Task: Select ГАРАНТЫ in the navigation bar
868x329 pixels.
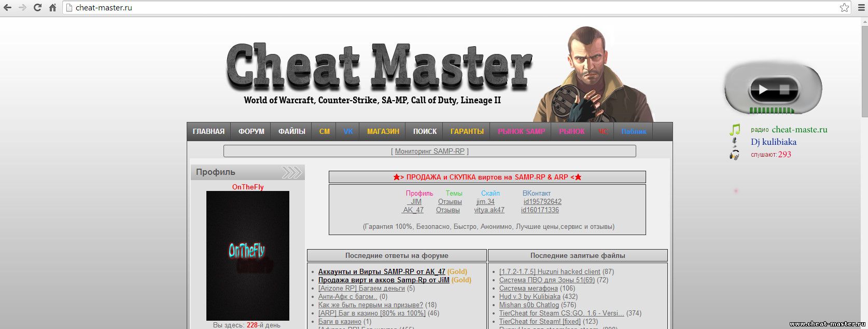Action: coord(467,131)
